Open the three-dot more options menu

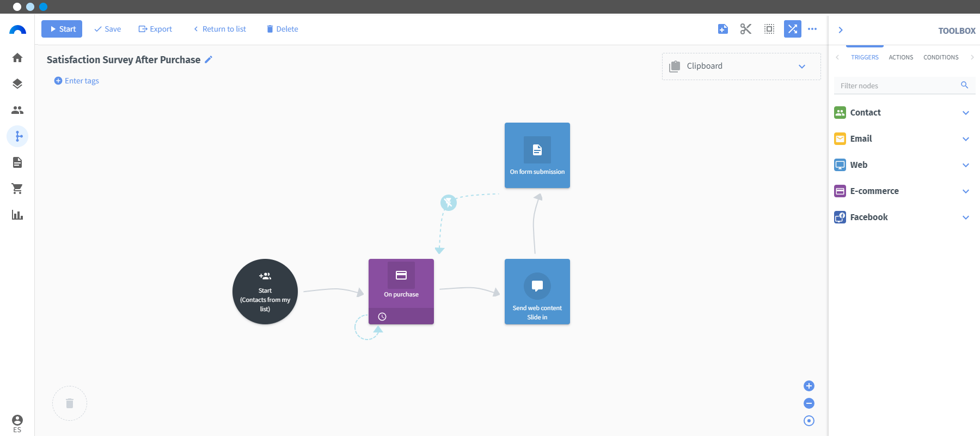(x=812, y=29)
